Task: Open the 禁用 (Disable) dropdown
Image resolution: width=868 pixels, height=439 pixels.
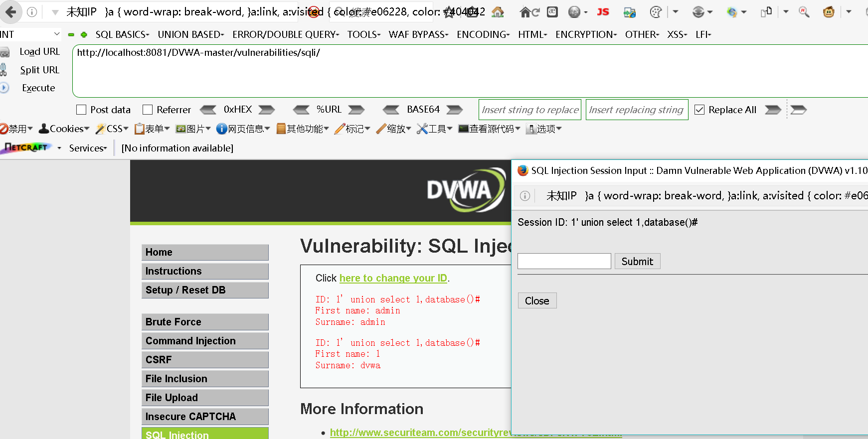Action: coord(16,129)
